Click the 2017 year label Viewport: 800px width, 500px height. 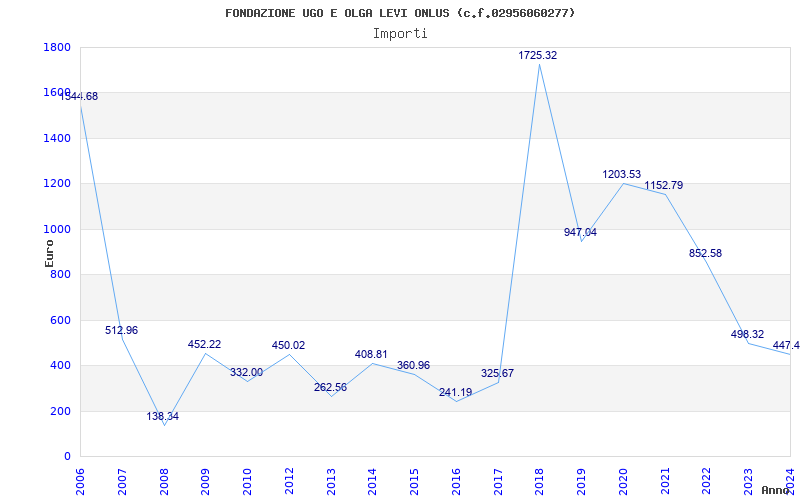[x=498, y=482]
